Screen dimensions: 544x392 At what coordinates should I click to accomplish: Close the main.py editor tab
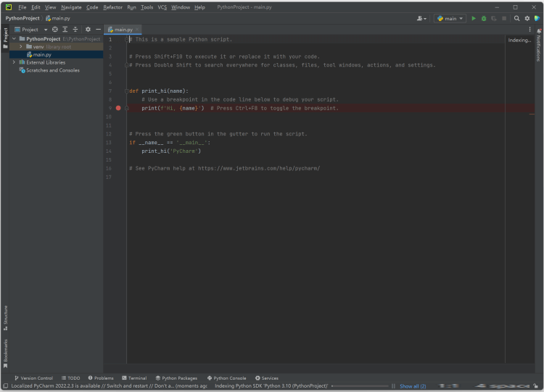(x=137, y=30)
